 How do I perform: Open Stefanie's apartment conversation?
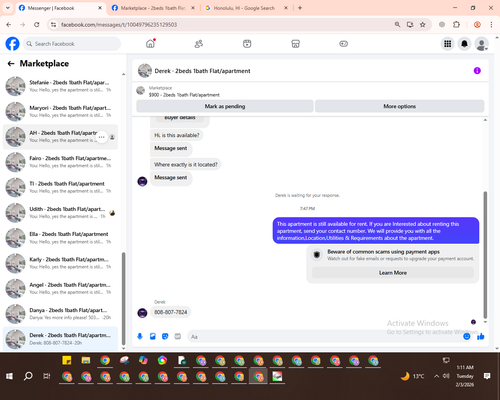(x=60, y=86)
